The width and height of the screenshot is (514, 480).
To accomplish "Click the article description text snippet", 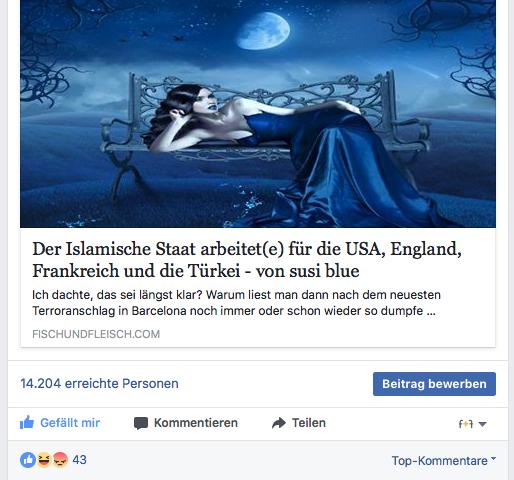I will click(x=236, y=303).
